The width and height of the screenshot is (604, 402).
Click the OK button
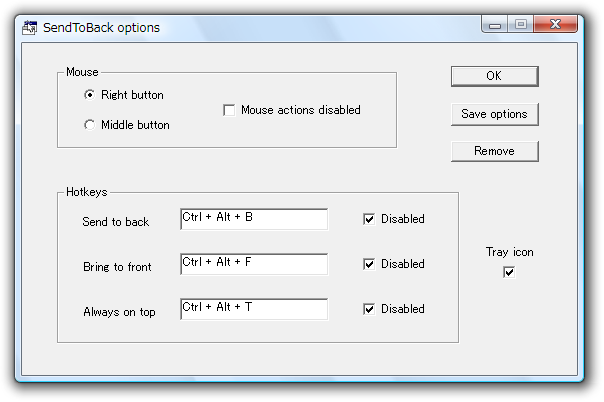click(495, 76)
